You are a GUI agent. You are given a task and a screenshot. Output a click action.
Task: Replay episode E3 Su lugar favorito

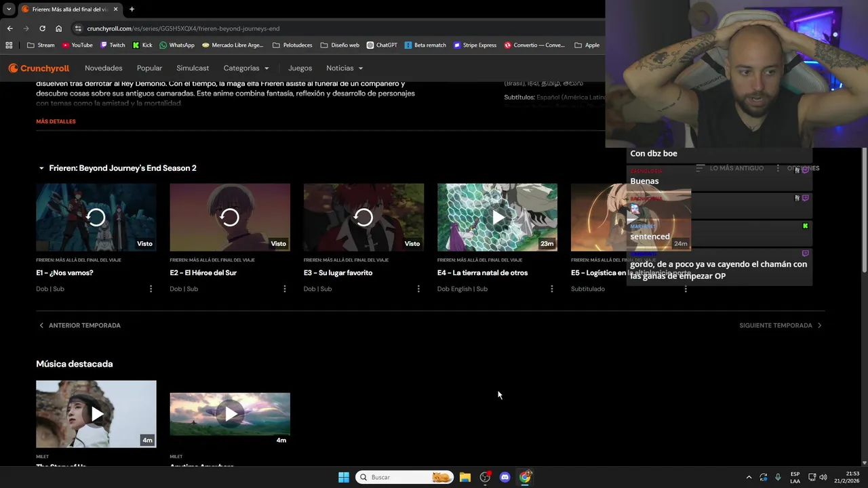[363, 218]
